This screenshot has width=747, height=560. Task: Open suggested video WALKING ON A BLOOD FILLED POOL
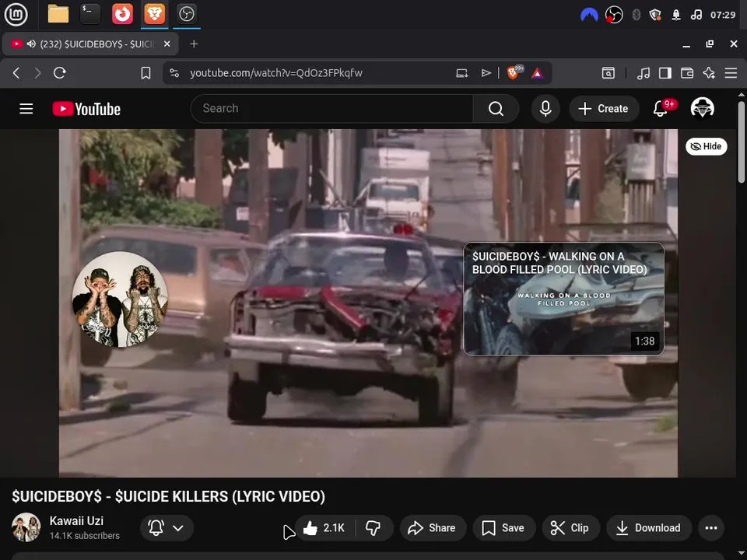coord(563,299)
